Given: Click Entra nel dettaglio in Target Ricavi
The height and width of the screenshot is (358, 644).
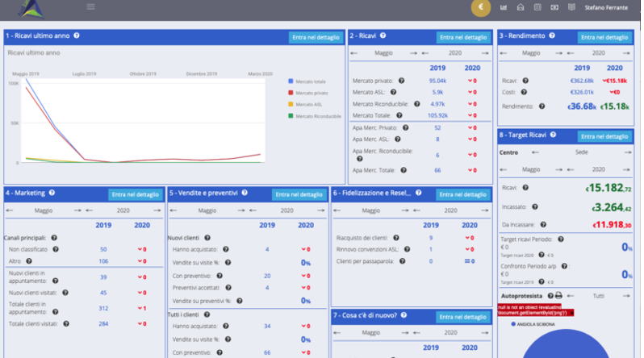Looking at the screenshot, I should click(604, 137).
